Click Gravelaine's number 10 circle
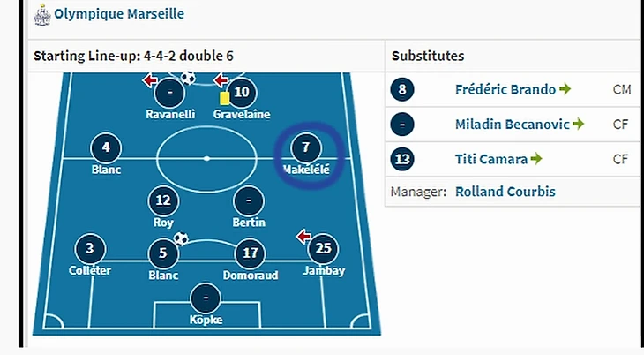Image resolution: width=644 pixels, height=355 pixels. [x=243, y=92]
